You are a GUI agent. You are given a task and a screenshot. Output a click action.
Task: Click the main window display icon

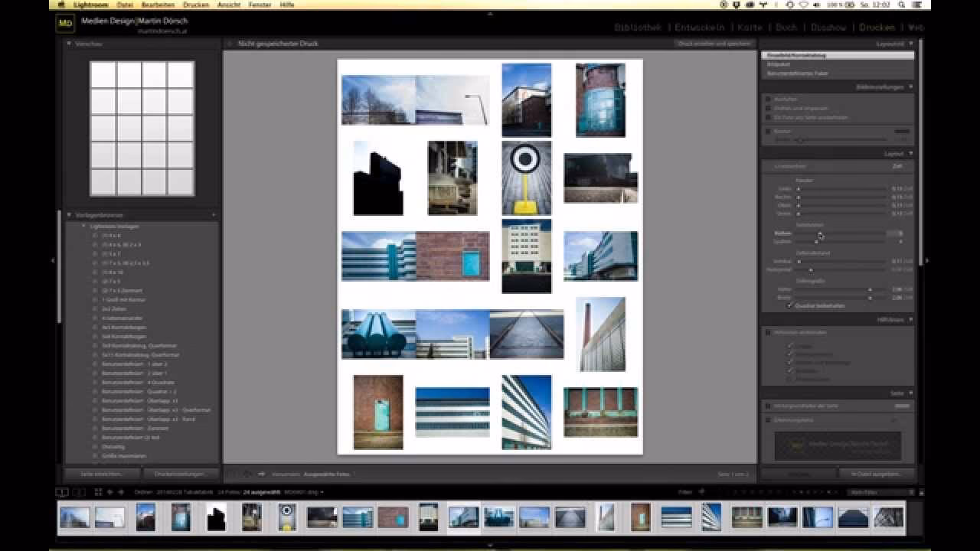coord(62,492)
